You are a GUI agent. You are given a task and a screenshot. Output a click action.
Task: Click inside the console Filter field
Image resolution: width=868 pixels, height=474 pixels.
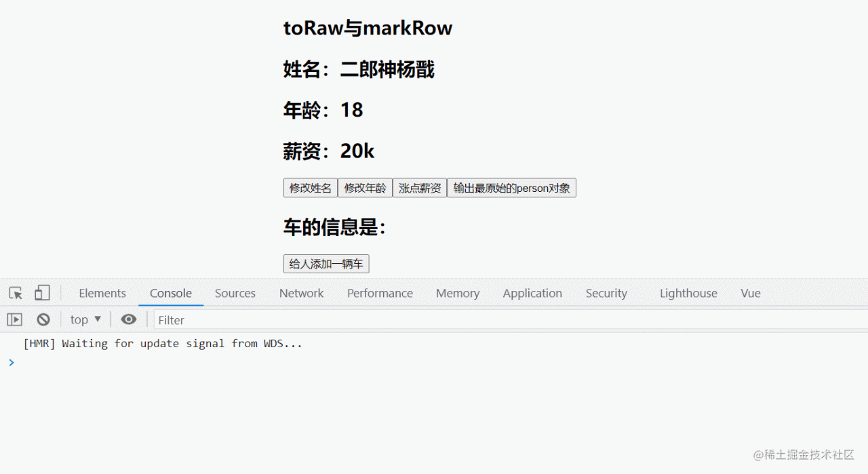pos(203,319)
